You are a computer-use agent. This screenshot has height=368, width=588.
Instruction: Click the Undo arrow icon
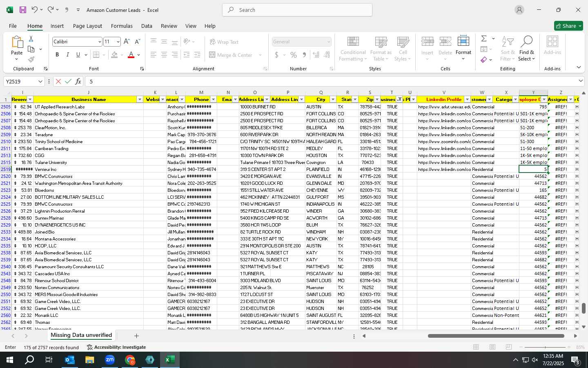click(35, 10)
